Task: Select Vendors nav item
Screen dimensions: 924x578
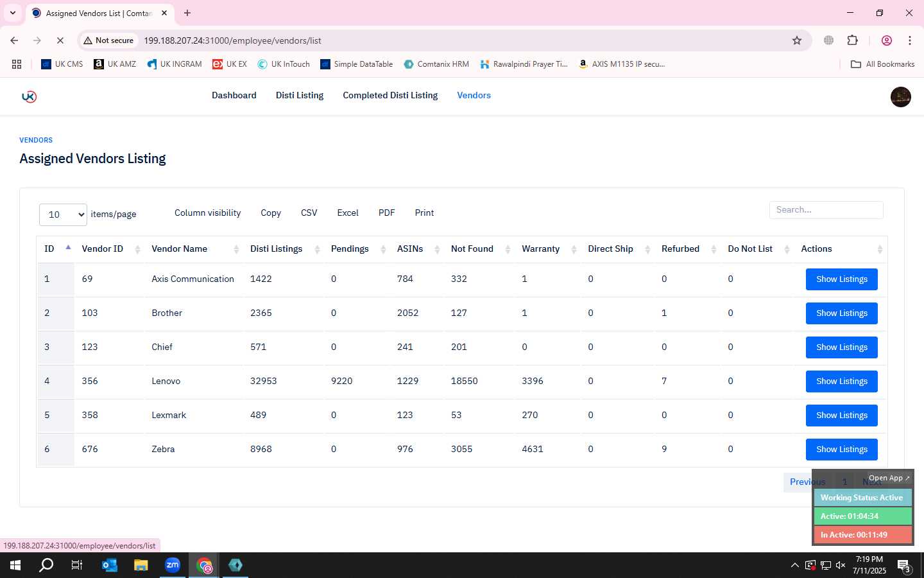Action: pos(474,95)
